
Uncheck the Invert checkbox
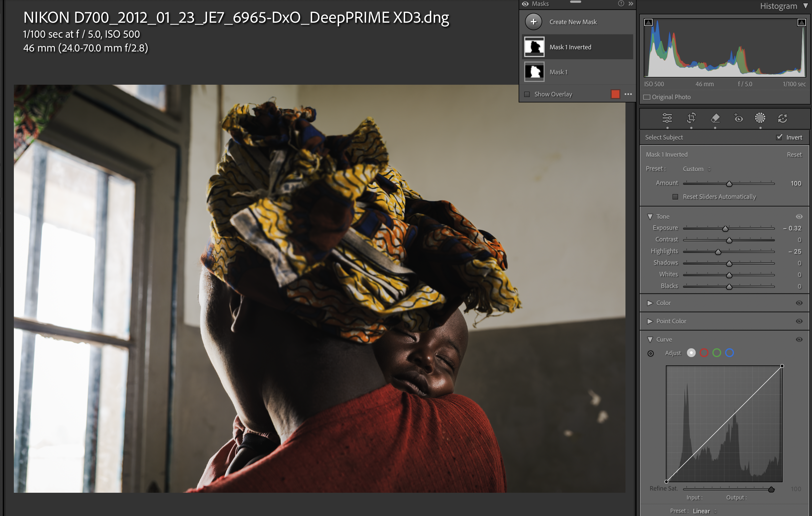(x=779, y=137)
